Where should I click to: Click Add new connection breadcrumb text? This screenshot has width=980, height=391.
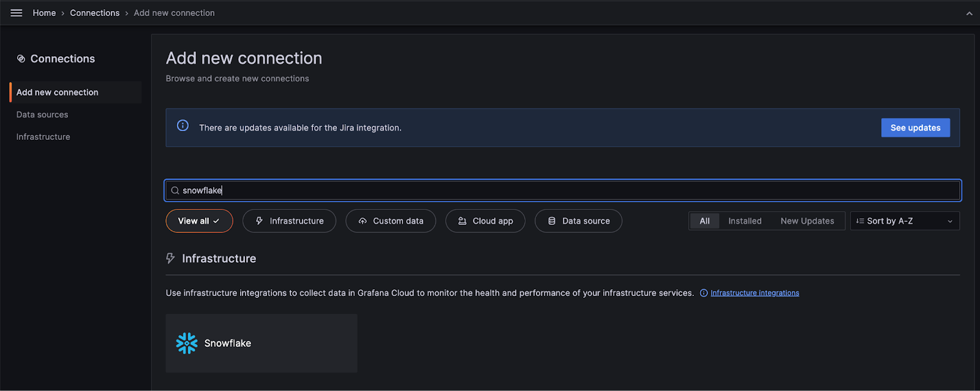click(174, 13)
